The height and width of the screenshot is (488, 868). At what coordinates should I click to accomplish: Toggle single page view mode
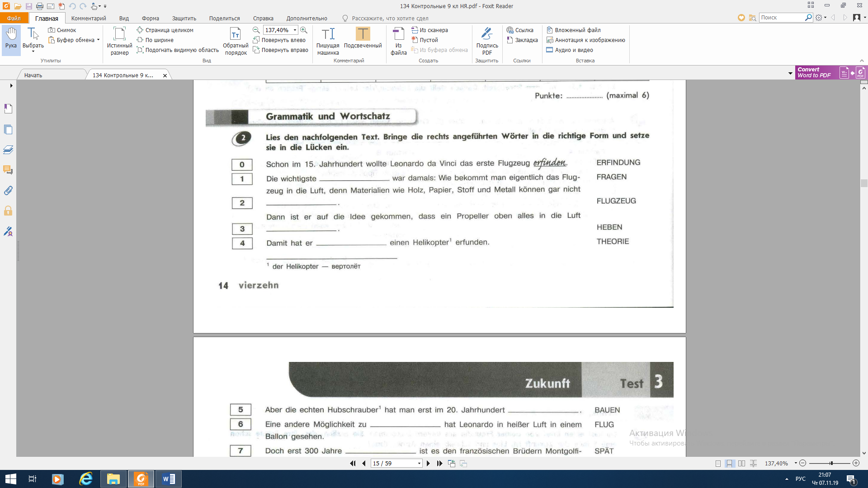coord(718,464)
